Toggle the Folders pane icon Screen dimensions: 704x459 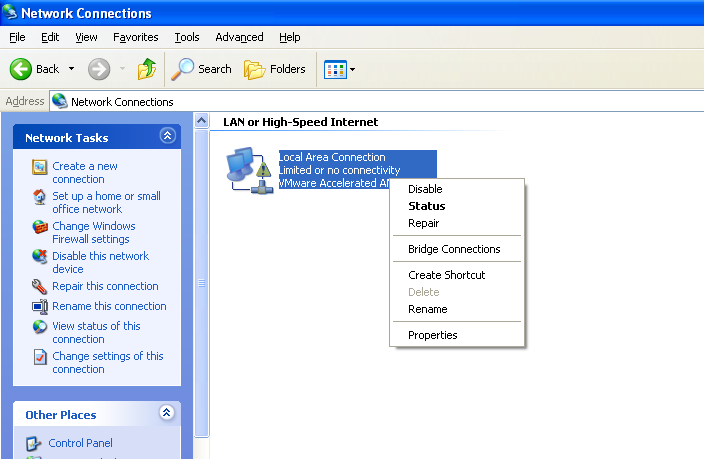[x=255, y=70]
